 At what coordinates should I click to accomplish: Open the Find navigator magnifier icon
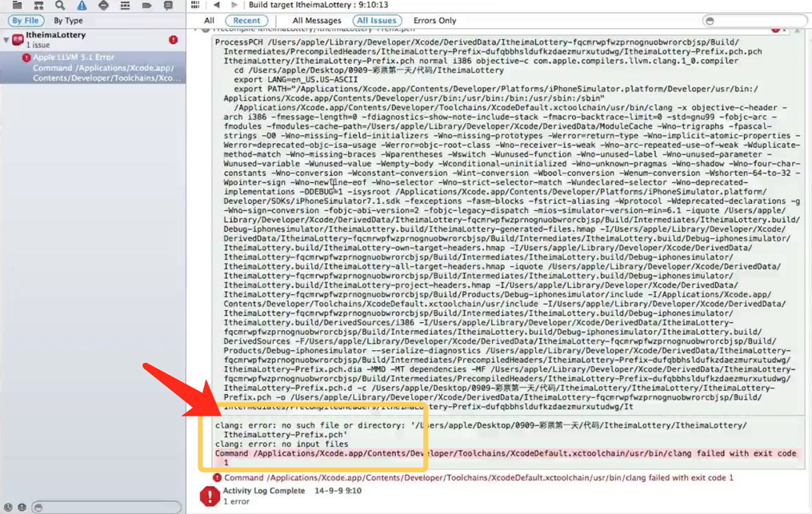point(60,5)
